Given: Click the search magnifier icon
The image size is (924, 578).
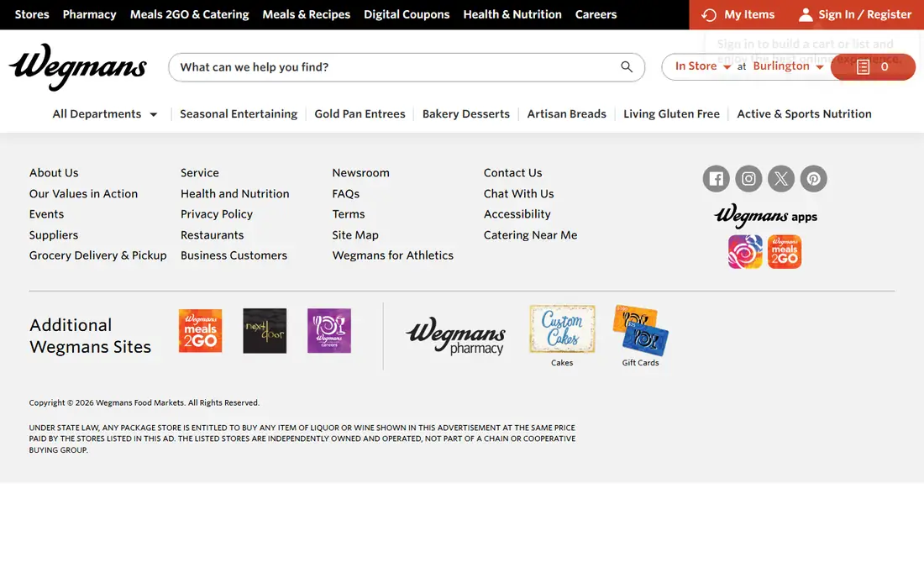Looking at the screenshot, I should point(627,67).
